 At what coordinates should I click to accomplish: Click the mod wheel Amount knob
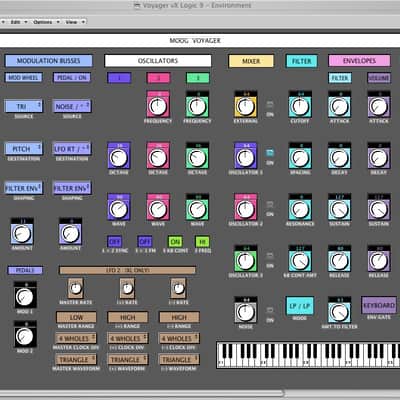pos(22,233)
